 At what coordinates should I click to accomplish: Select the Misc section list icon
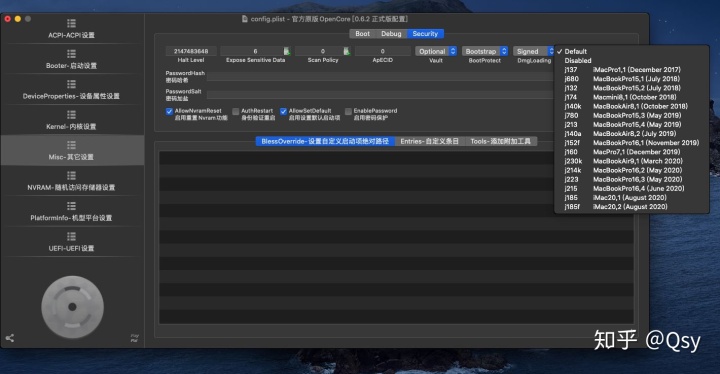[71, 145]
